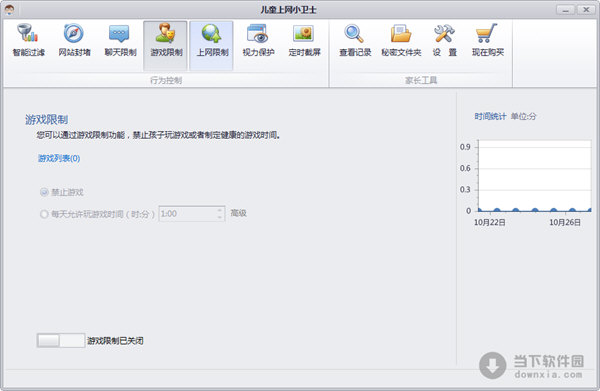Viewport: 600px width, 391px height.
Task: Click the 行为控制 group label
Action: coord(166,80)
